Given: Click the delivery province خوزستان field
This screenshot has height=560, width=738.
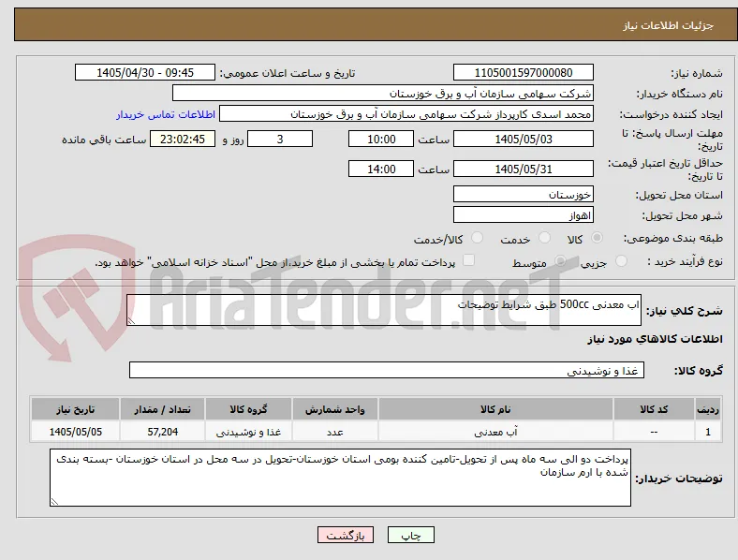Looking at the screenshot, I should click(x=524, y=194).
